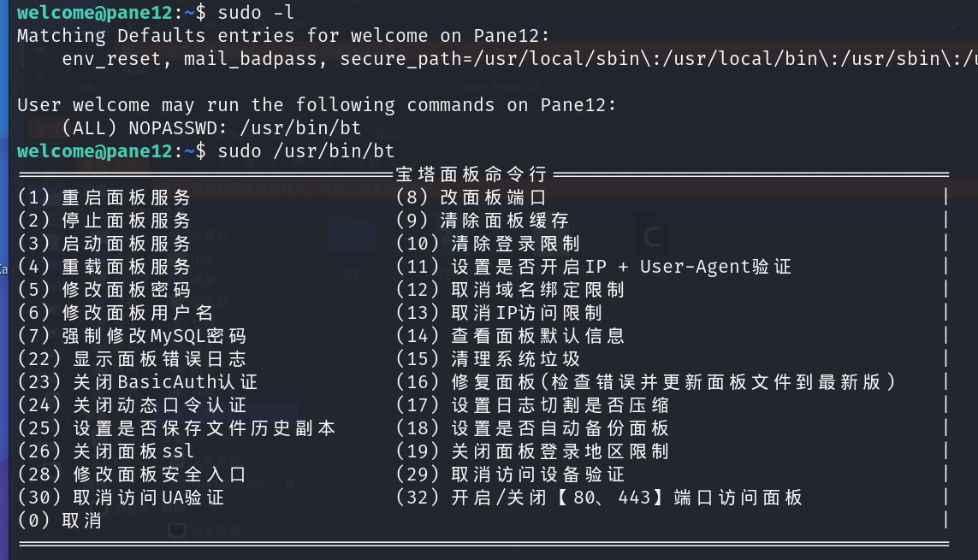Click option (8) 改面板端口
Image resolution: width=978 pixels, height=560 pixels.
tap(471, 197)
